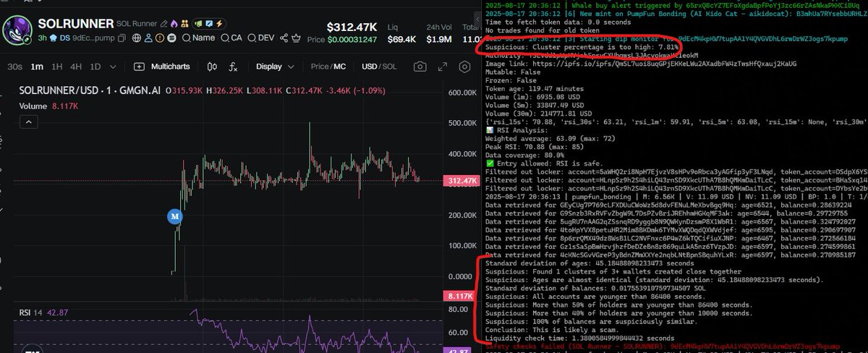This screenshot has width=868, height=353.
Task: Select the 1H chart interval
Action: click(57, 67)
